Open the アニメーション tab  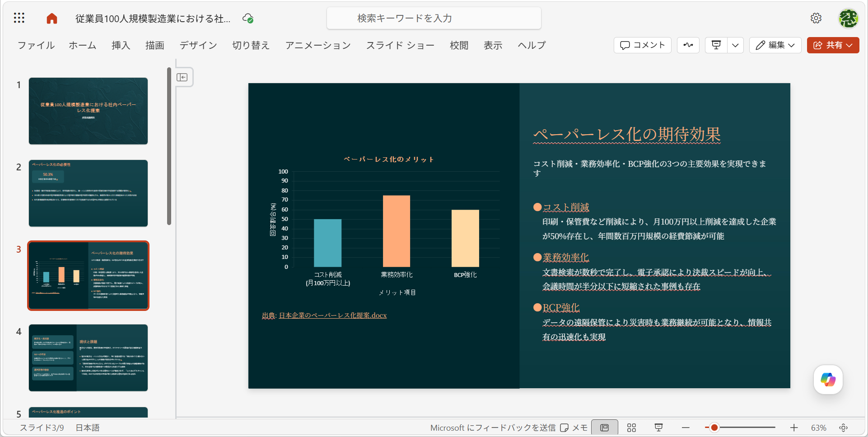318,45
